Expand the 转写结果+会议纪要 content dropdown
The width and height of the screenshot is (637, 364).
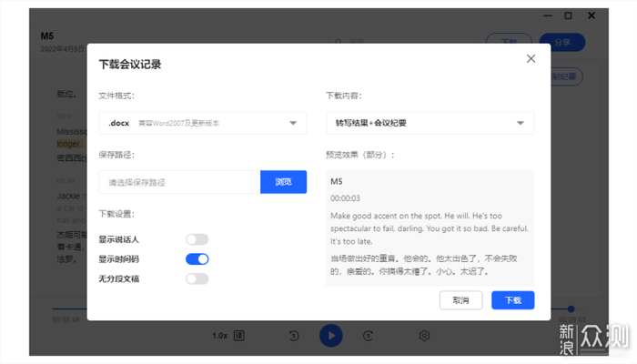pyautogui.click(x=430, y=123)
